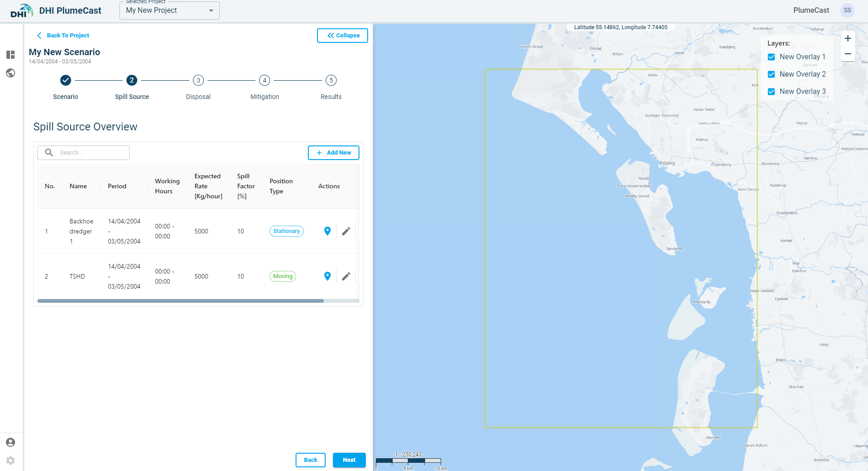Go to the Disposal step
868x471 pixels.
tap(198, 81)
